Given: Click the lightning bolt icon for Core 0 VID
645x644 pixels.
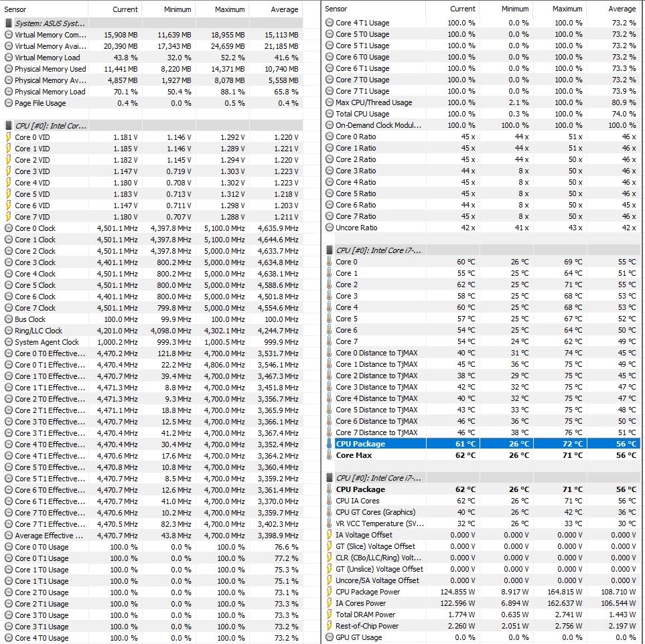Looking at the screenshot, I should click(8, 137).
